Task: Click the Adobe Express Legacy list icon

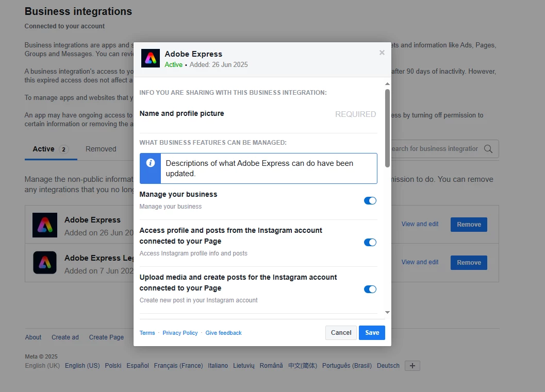Action: point(45,263)
